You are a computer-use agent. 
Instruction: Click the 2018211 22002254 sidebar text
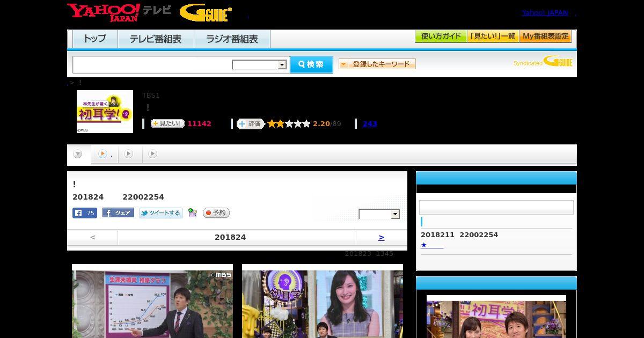point(459,235)
